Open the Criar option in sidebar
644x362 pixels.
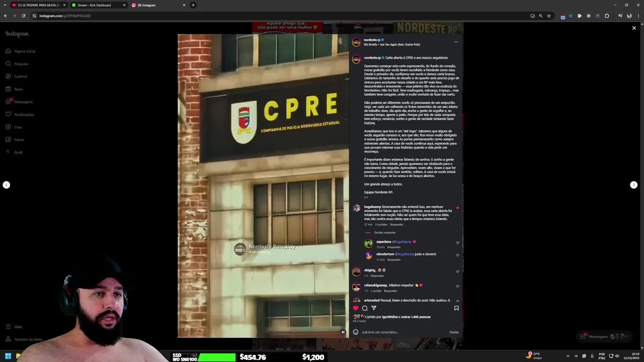click(14, 127)
